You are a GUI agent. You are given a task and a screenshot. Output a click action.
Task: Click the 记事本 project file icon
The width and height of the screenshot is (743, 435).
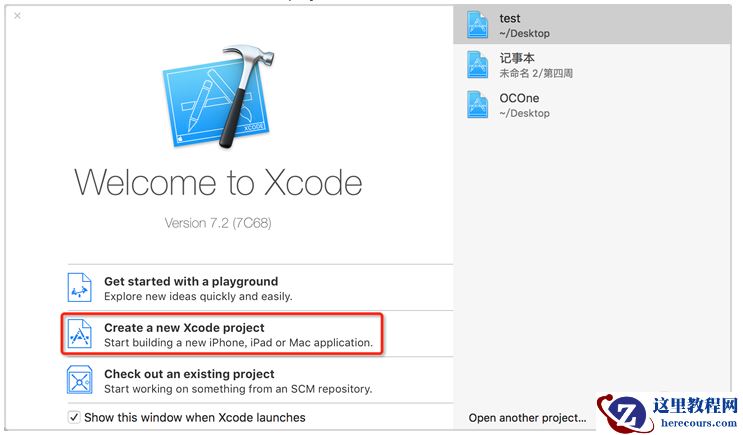[479, 65]
